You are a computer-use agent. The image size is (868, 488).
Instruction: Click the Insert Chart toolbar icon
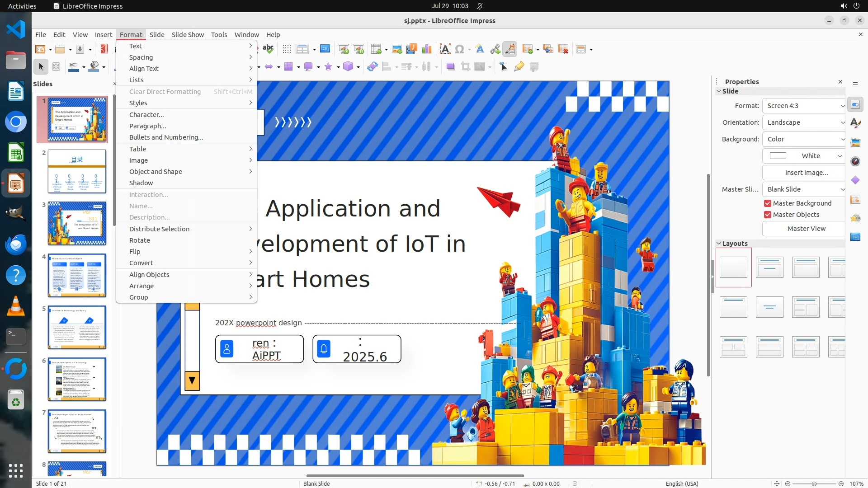pyautogui.click(x=426, y=49)
